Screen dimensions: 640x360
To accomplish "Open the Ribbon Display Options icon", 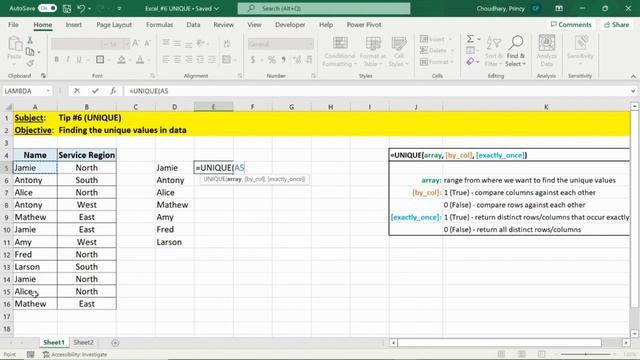I will tap(559, 8).
